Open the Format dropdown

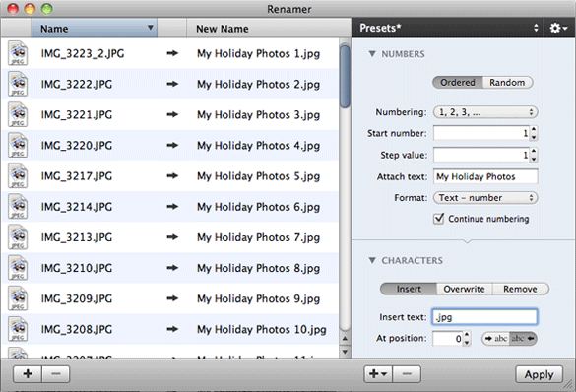click(485, 198)
